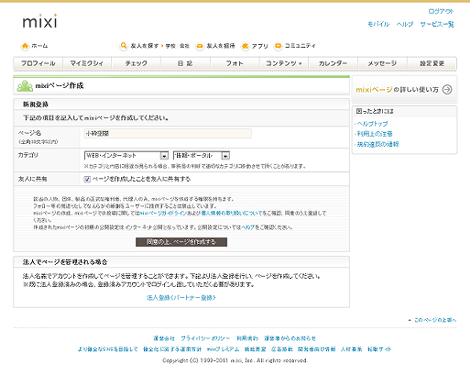The height and width of the screenshot is (374, 470).
Task: Click the mixiページガイドライン link in terms text
Action: [x=163, y=213]
